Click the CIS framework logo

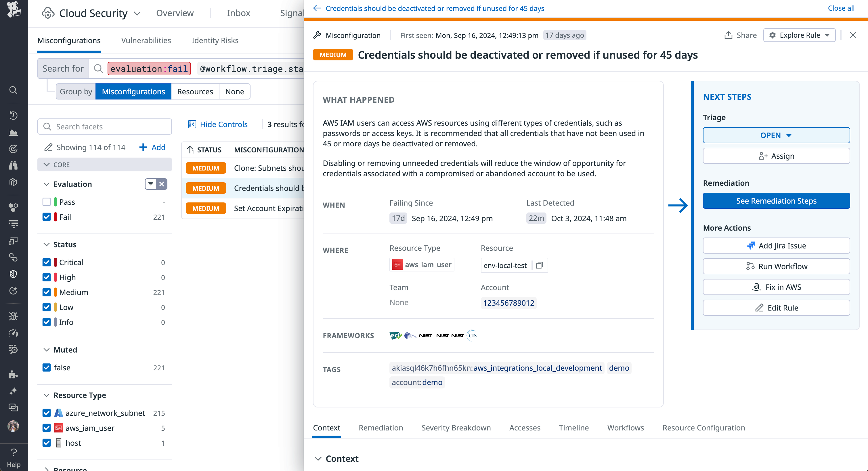472,336
